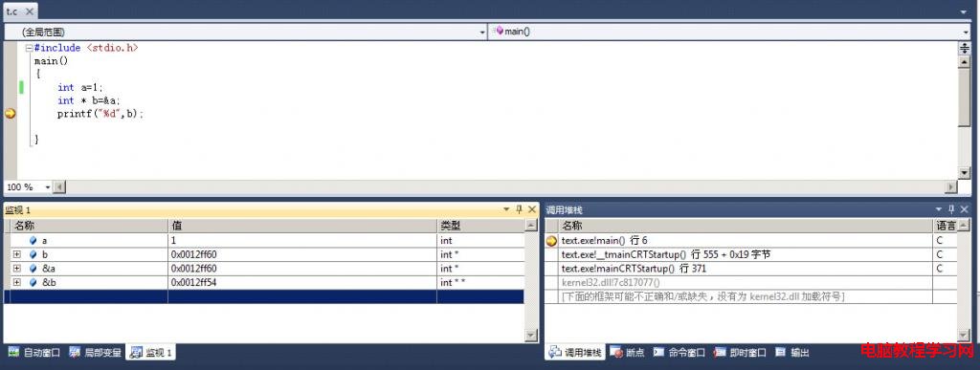
Task: Switch to the 命令窗口 tab
Action: [x=679, y=353]
